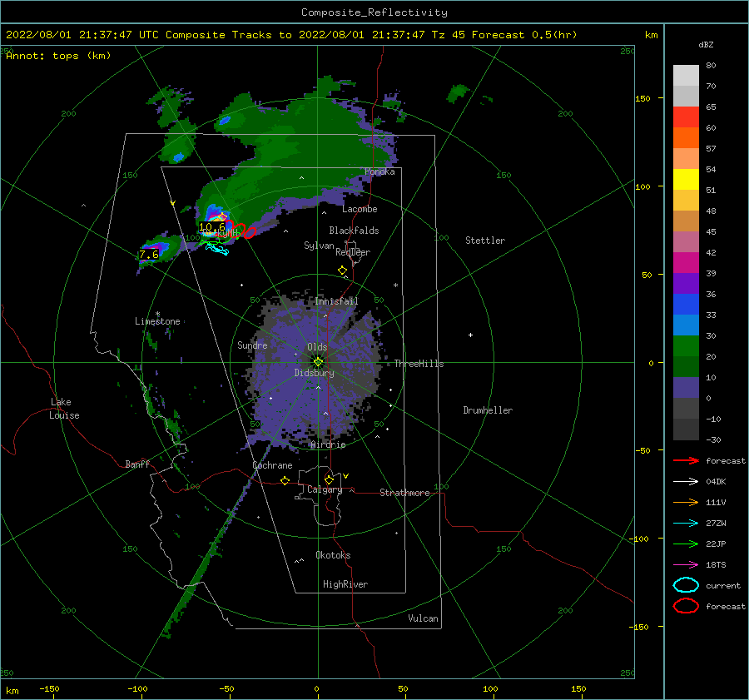The image size is (749, 700).
Task: Click the yellow diamond marker below Cochrane
Action: pyautogui.click(x=285, y=480)
